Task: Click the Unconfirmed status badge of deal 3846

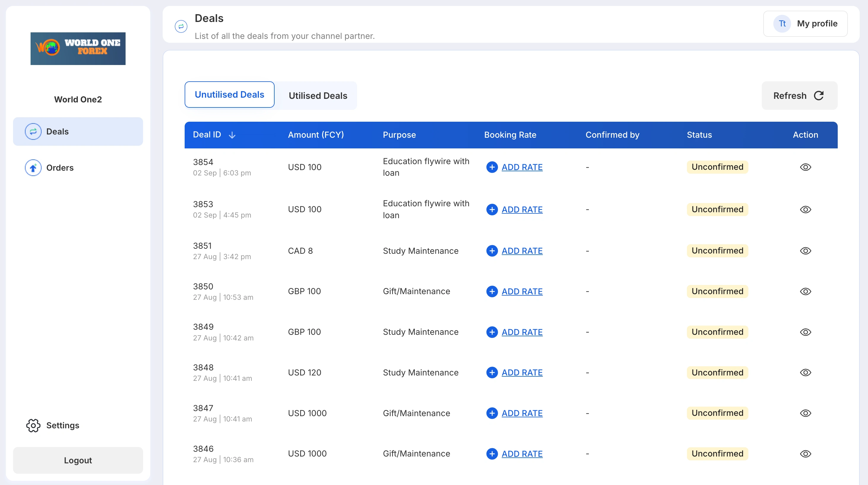Action: (717, 454)
